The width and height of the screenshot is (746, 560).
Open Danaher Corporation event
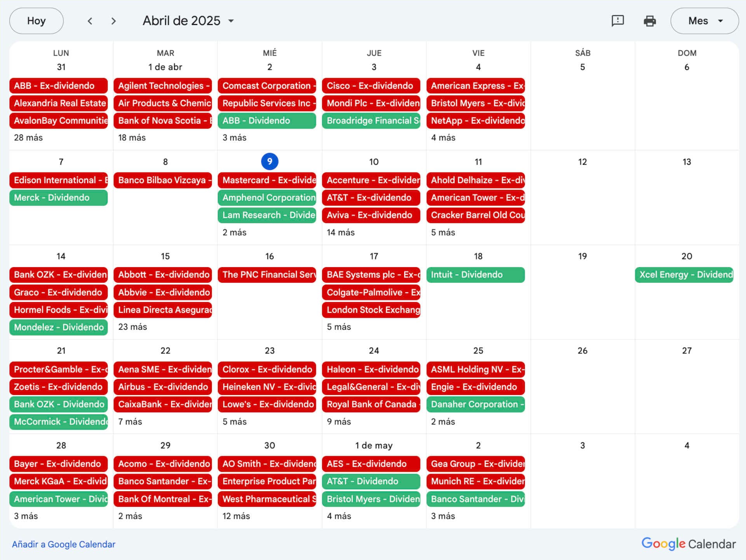pos(476,404)
